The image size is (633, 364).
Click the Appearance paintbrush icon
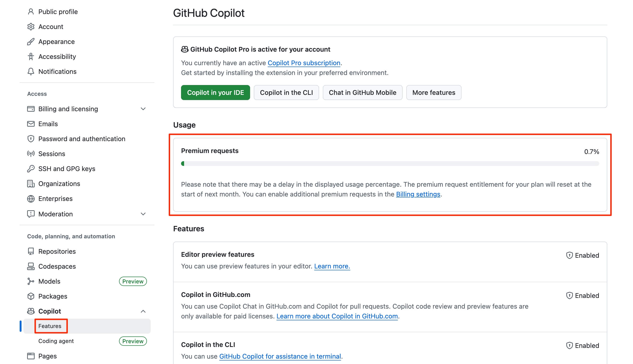point(31,42)
